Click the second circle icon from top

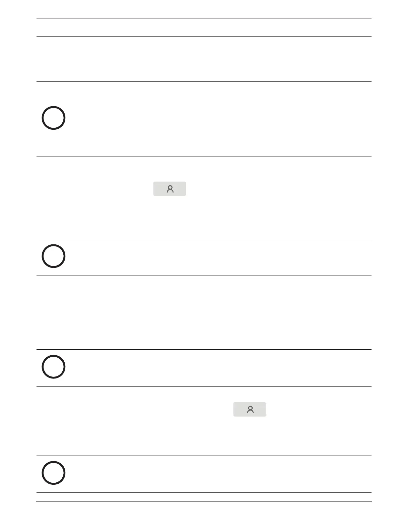[x=53, y=256]
